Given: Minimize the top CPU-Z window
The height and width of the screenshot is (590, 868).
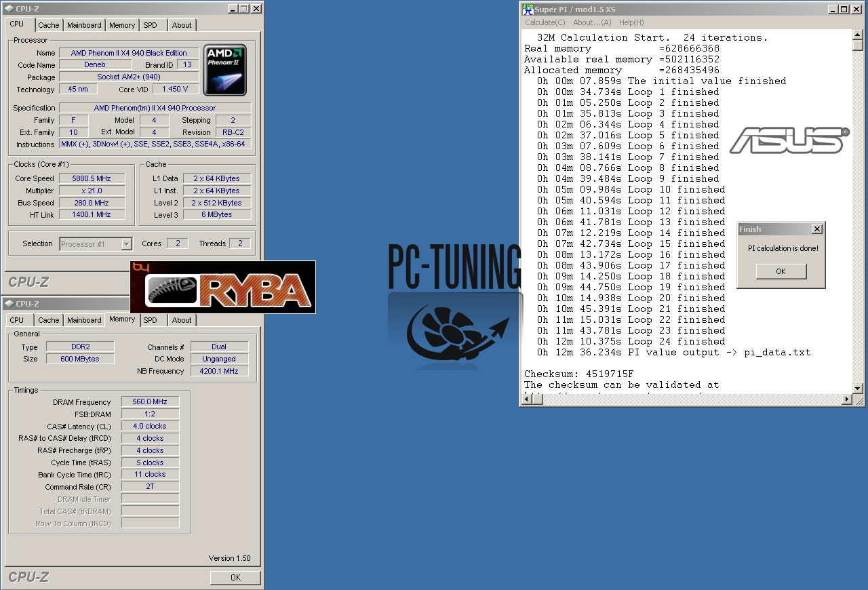Looking at the screenshot, I should click(x=233, y=9).
